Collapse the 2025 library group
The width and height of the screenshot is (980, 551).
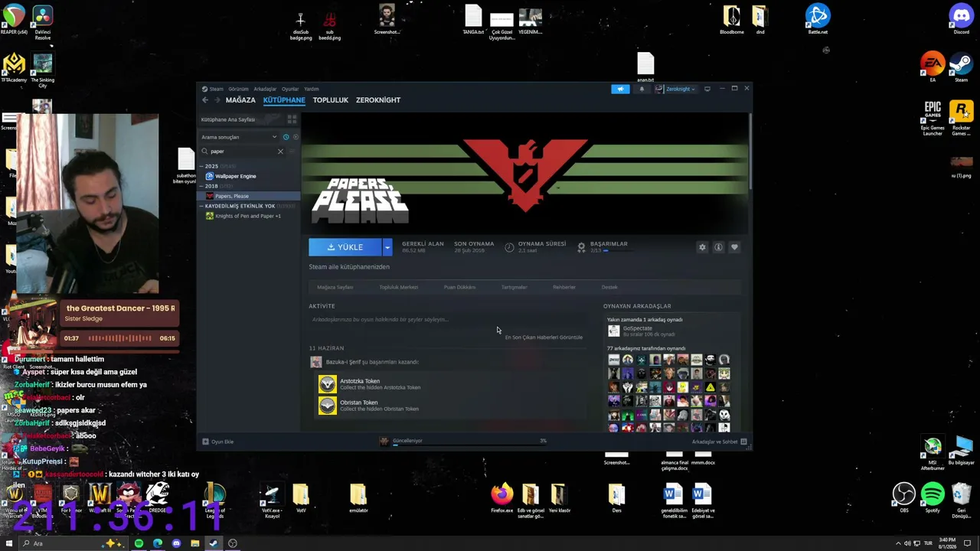(202, 166)
